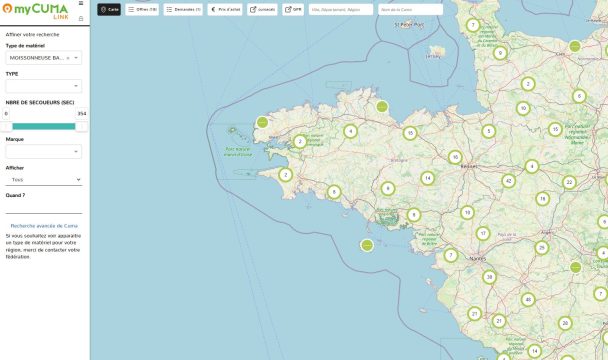Image resolution: width=608 pixels, height=360 pixels.
Task: Switch to the Offres list tab
Action: (x=142, y=9)
